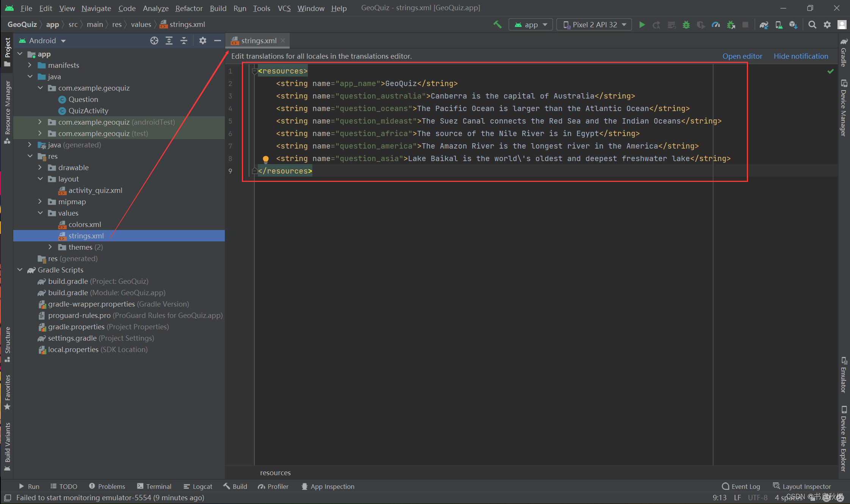Collapse the resources element using the gutter arrow

coord(254,71)
